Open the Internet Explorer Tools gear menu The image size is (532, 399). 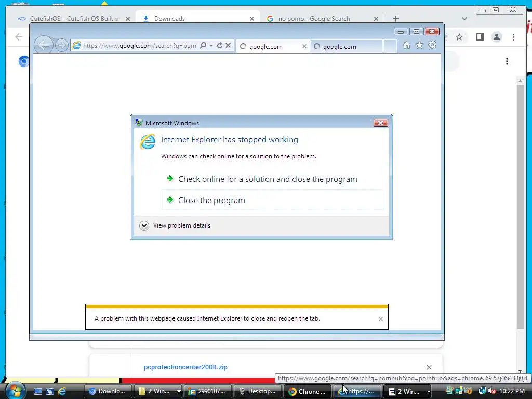432,45
